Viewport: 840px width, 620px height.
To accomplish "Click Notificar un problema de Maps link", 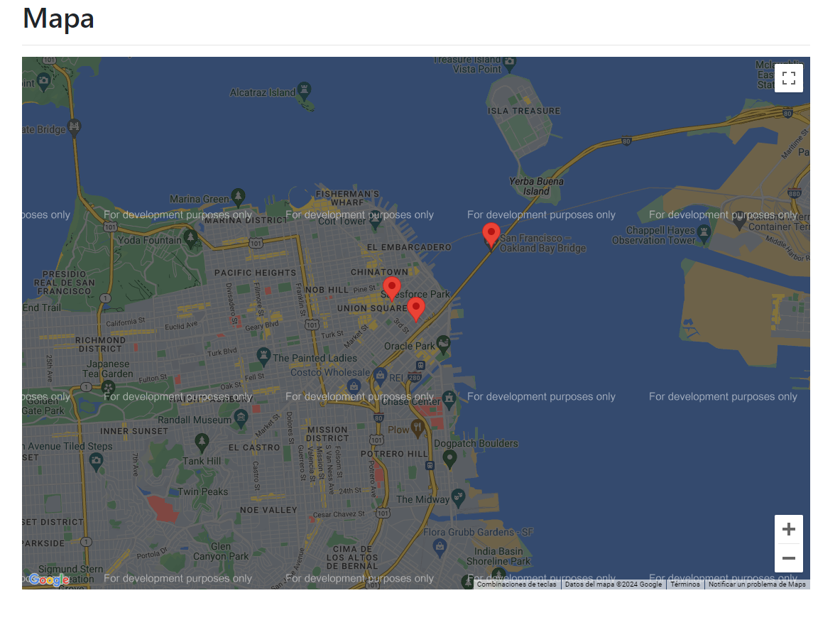I will coord(757,584).
